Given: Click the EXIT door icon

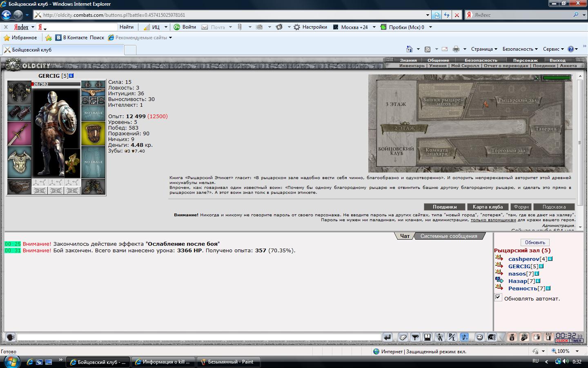Looking at the screenshot, I should click(x=549, y=337).
